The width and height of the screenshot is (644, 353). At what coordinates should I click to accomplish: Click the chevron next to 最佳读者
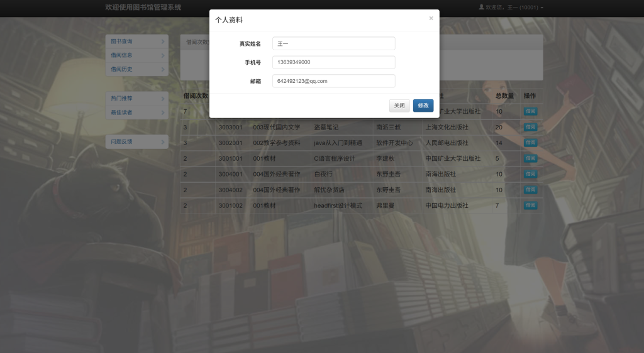163,112
